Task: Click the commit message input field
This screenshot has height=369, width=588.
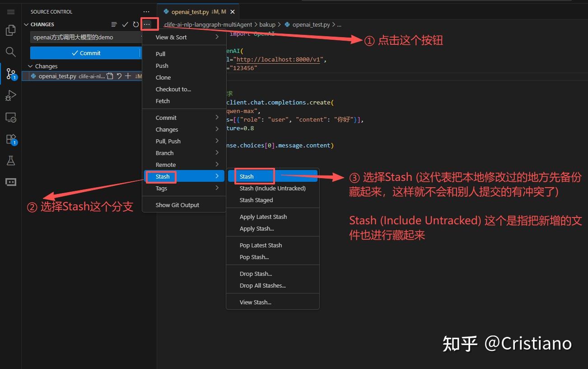Action: point(86,37)
